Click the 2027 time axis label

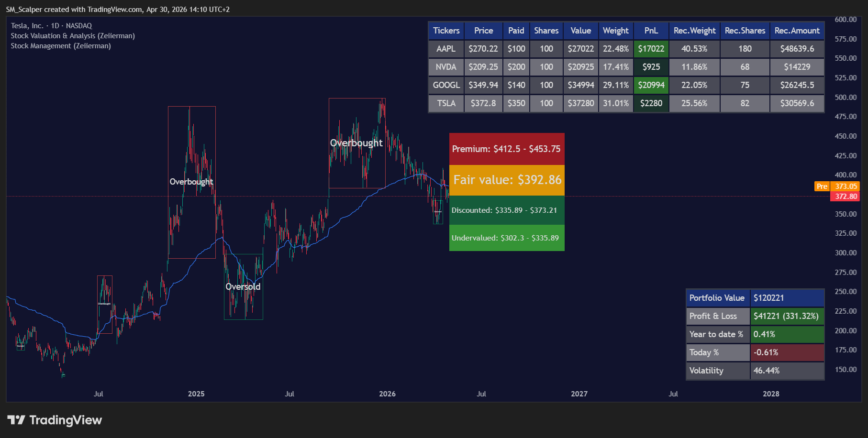click(x=579, y=394)
